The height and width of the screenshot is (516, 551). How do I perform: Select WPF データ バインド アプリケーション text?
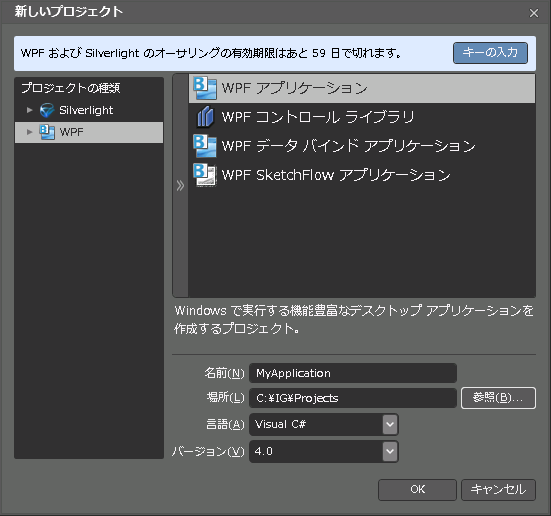click(x=348, y=146)
